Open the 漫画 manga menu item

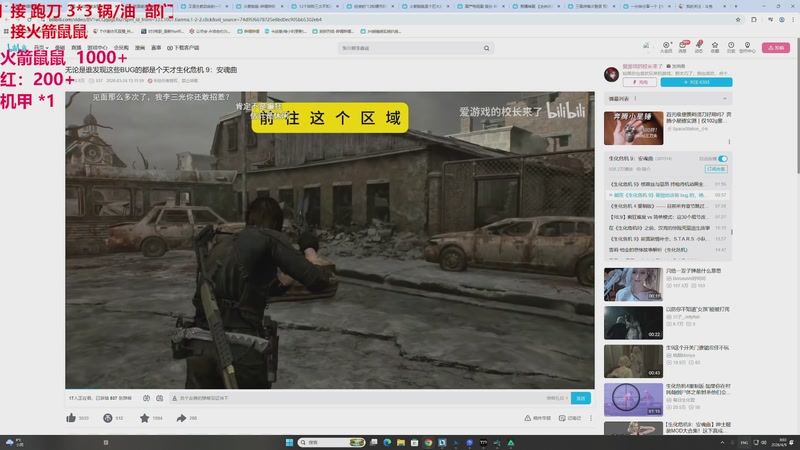click(x=140, y=47)
